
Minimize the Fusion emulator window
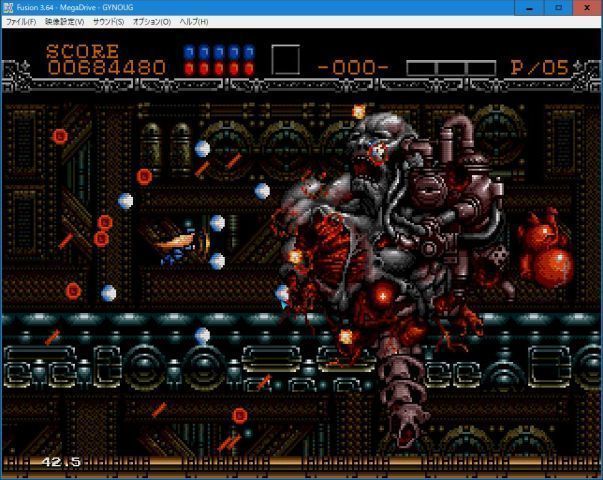(529, 8)
